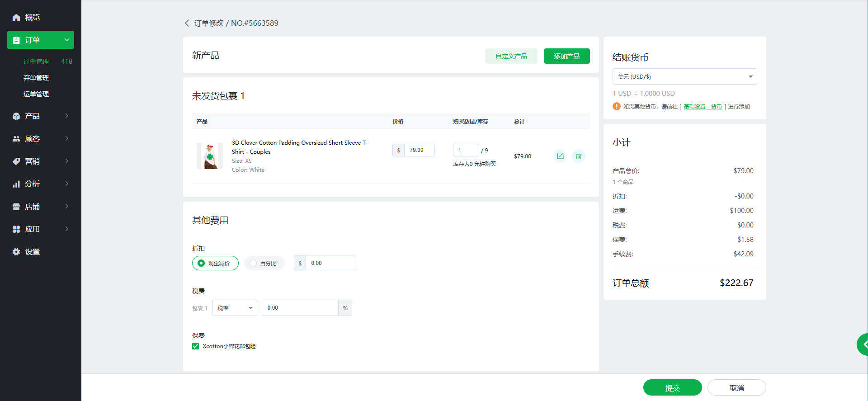The width and height of the screenshot is (868, 401).
Task: Click the product price input field showing 79.00
Action: click(419, 150)
